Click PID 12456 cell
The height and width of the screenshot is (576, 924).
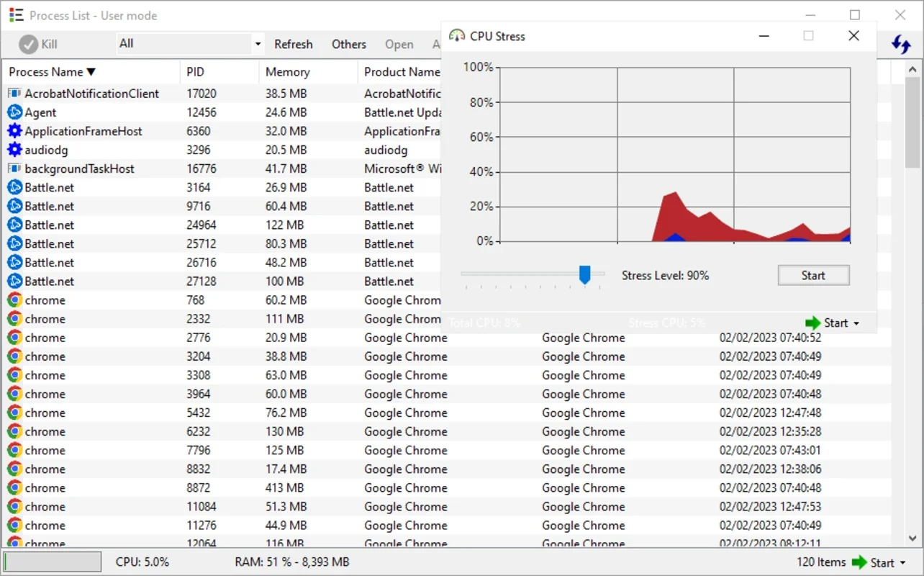tap(201, 112)
